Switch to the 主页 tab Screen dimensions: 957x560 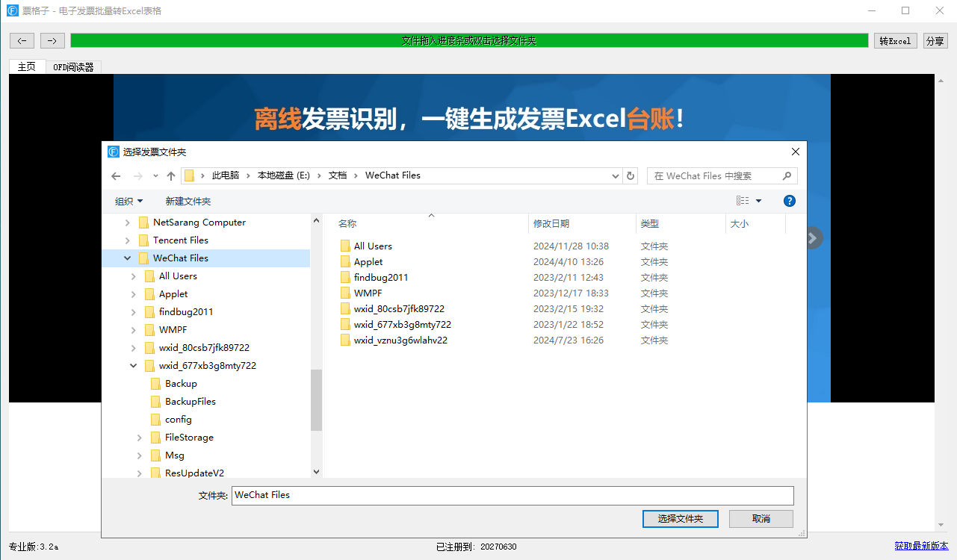click(x=27, y=66)
